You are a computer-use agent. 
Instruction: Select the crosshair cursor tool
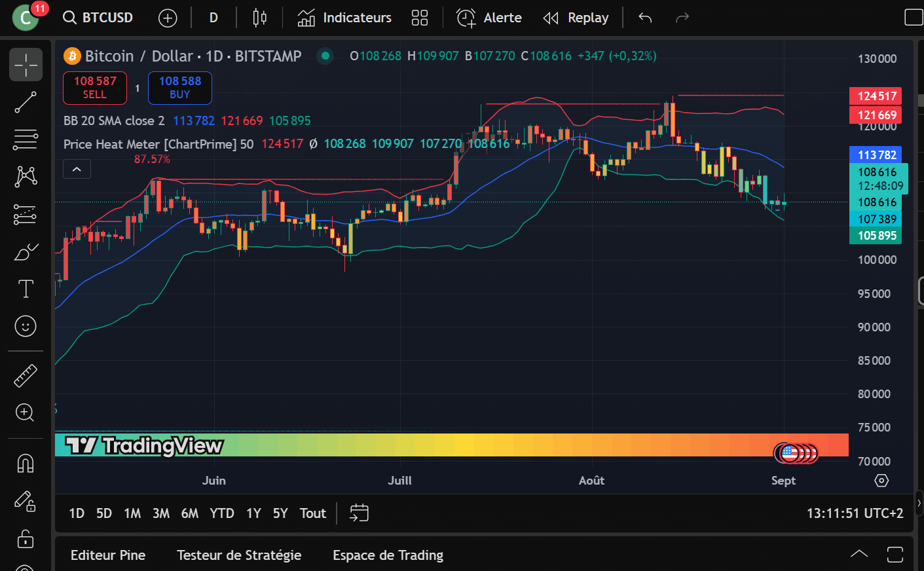pos(26,65)
